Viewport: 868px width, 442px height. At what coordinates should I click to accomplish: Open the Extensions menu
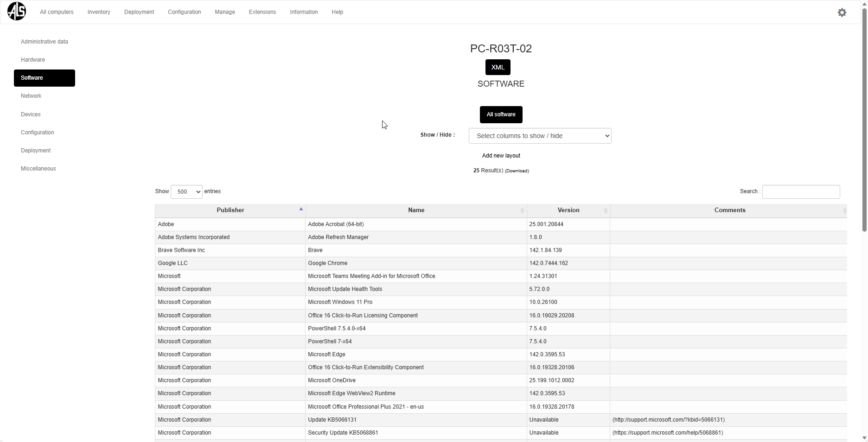point(262,12)
